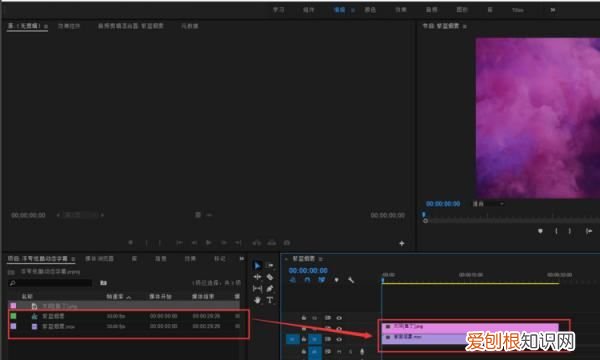Open Source monitor zoom level dropdown

click(x=80, y=215)
